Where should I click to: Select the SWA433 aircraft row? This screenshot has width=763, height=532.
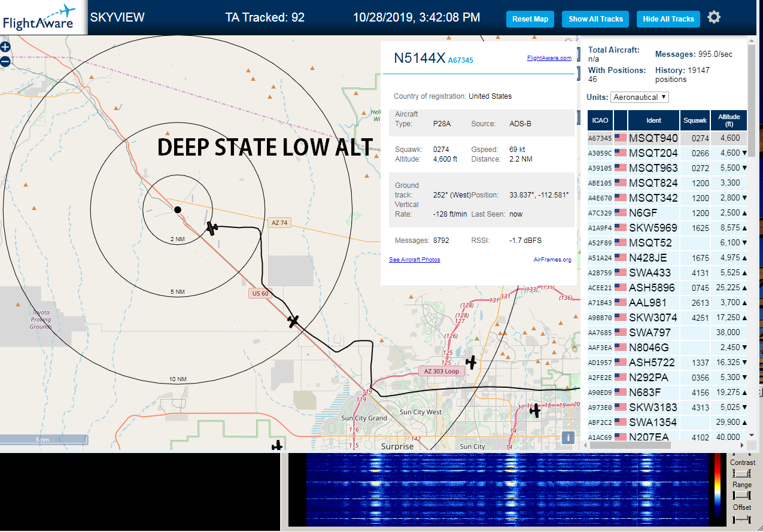coord(667,273)
